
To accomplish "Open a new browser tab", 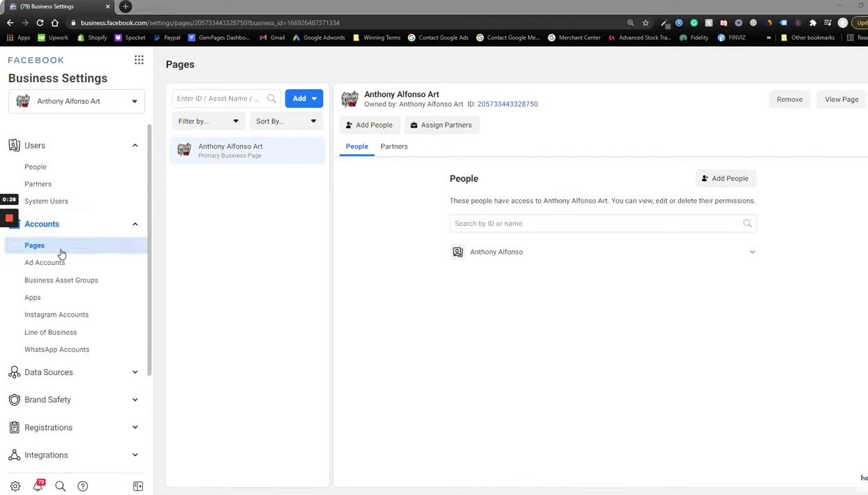I will coord(126,6).
